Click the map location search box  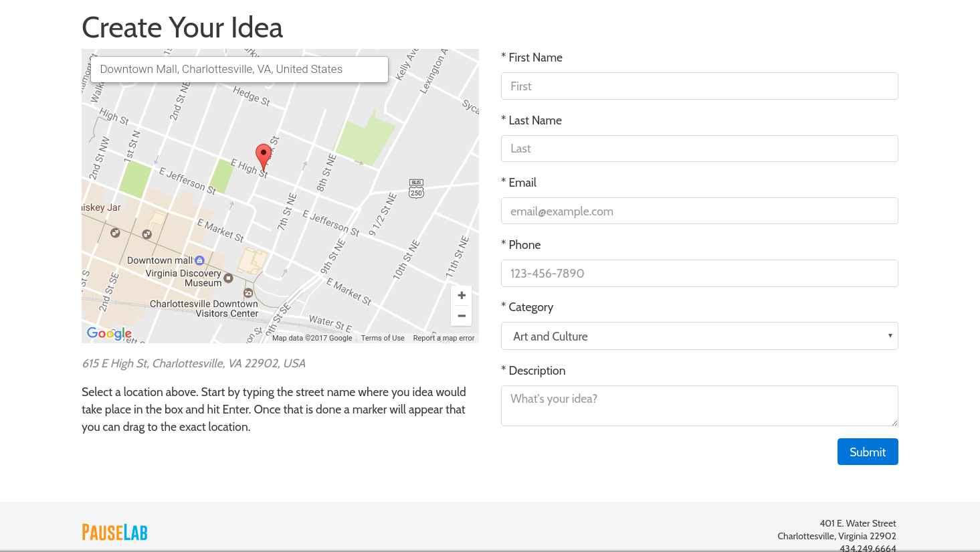click(239, 70)
